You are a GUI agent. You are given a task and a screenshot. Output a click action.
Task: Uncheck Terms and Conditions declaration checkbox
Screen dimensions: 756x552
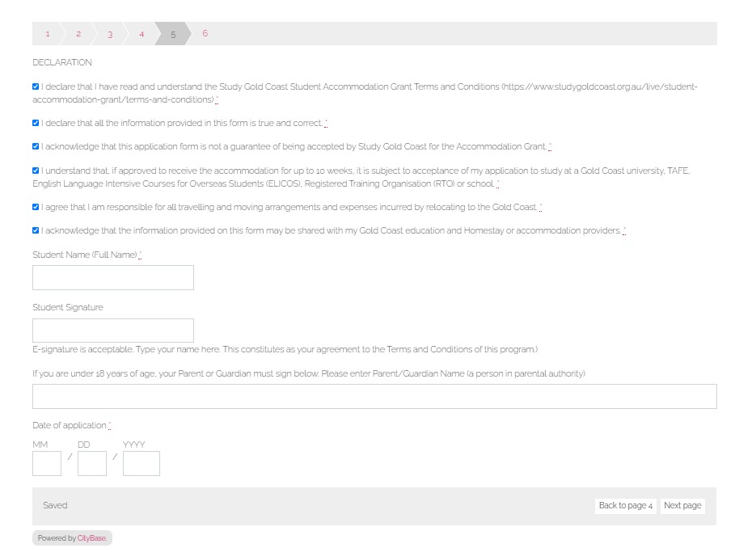click(36, 86)
